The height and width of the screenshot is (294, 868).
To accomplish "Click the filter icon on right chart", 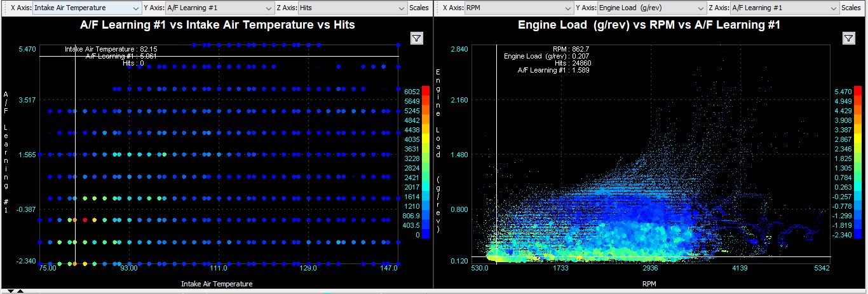I will [x=848, y=38].
